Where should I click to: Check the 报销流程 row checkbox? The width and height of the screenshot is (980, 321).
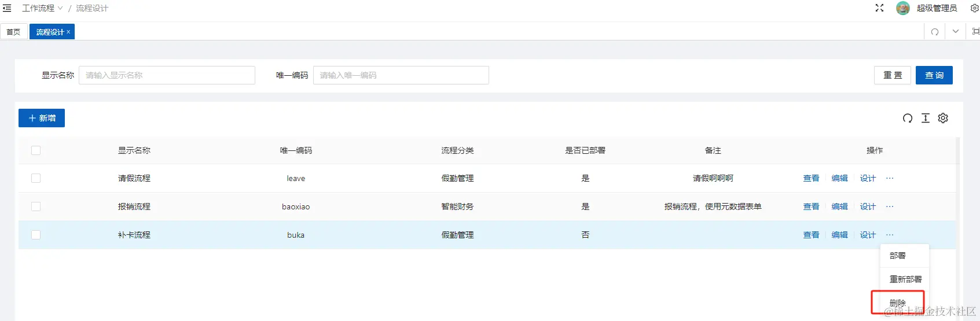point(36,206)
